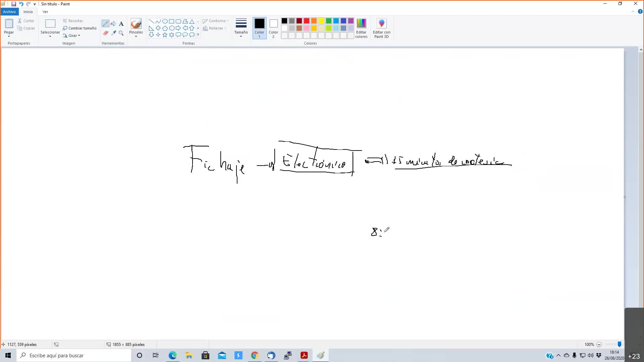Expand the Pegar paste options arrow
Screen dimensions: 644x362
pos(9,36)
